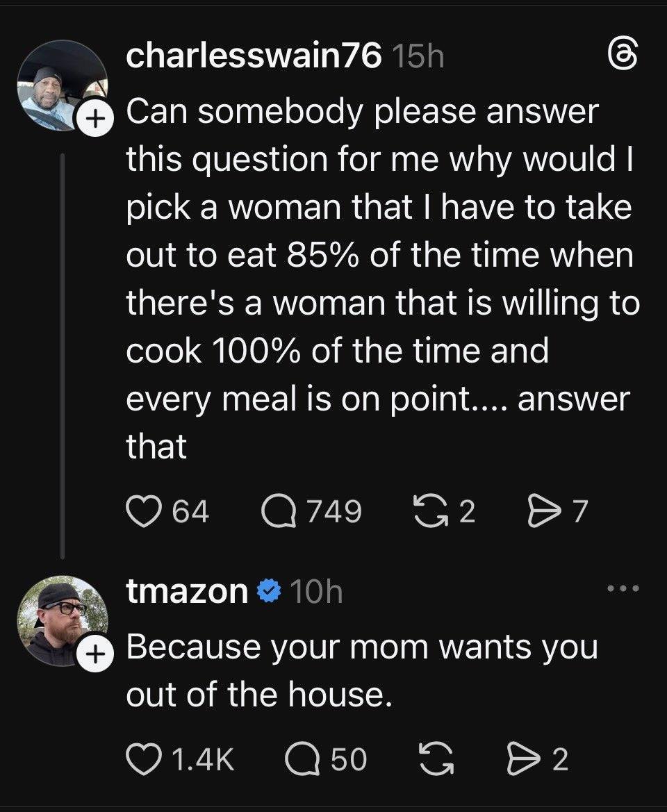Tap the 15h timestamp on the post
667x812 pixels.
[418, 58]
